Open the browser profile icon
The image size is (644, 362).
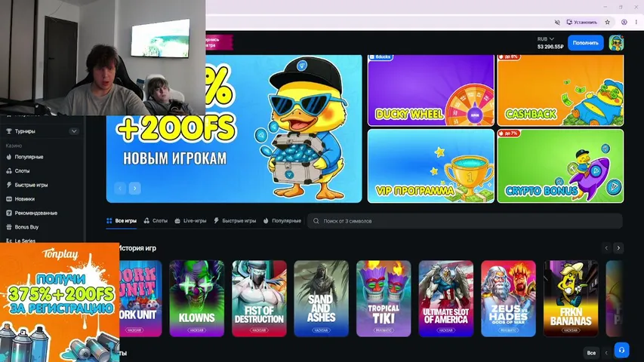pos(624,22)
